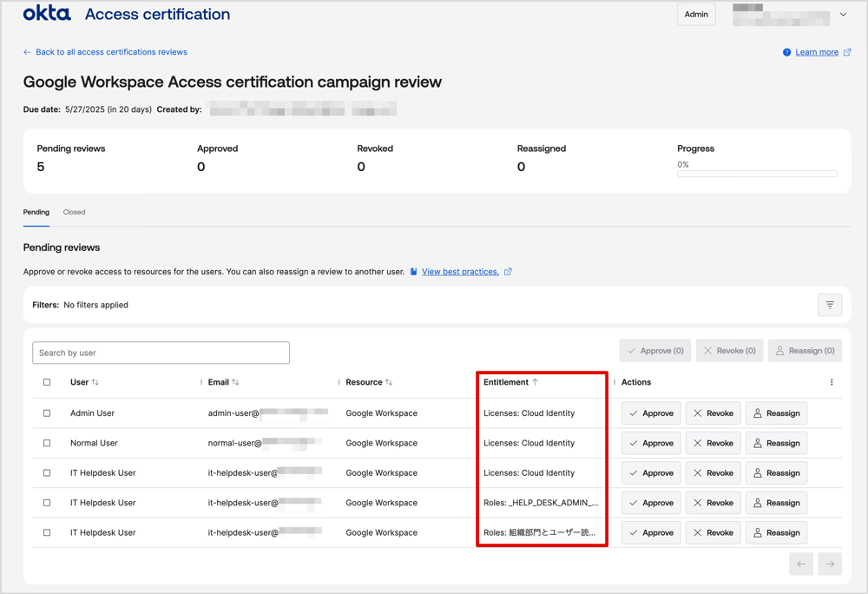868x594 pixels.
Task: Go to the next page arrow
Action: point(830,564)
